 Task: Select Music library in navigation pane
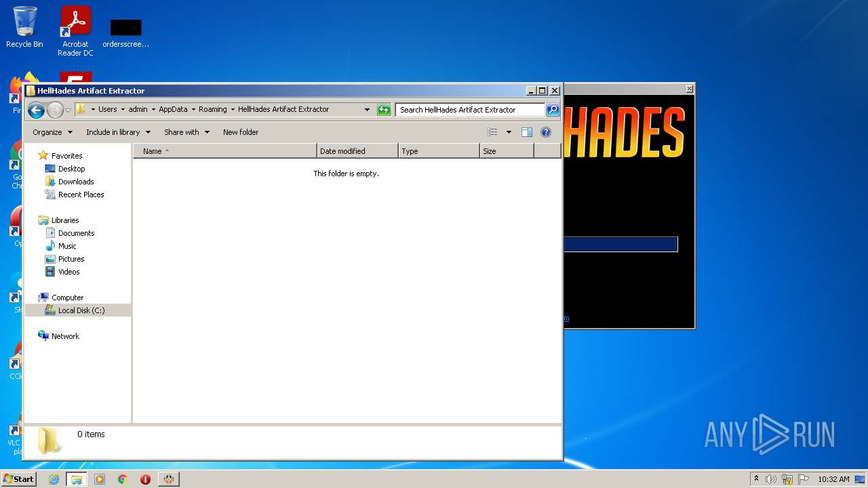click(67, 245)
